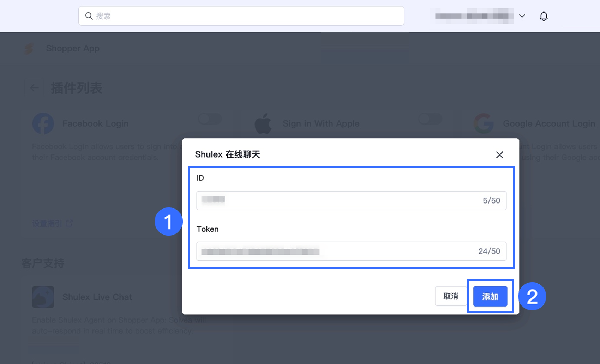Viewport: 600px width, 364px height.
Task: Click the Shopper App title text
Action: (x=73, y=48)
